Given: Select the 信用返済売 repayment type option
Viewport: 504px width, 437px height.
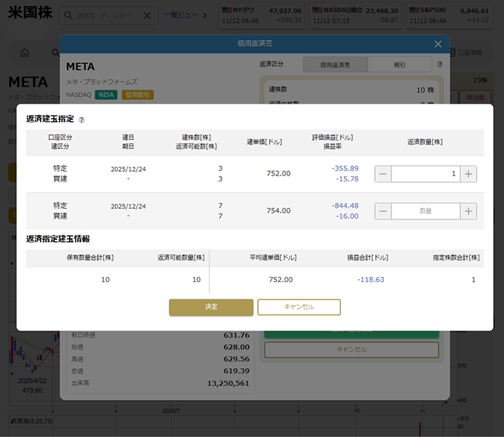Looking at the screenshot, I should click(x=335, y=65).
